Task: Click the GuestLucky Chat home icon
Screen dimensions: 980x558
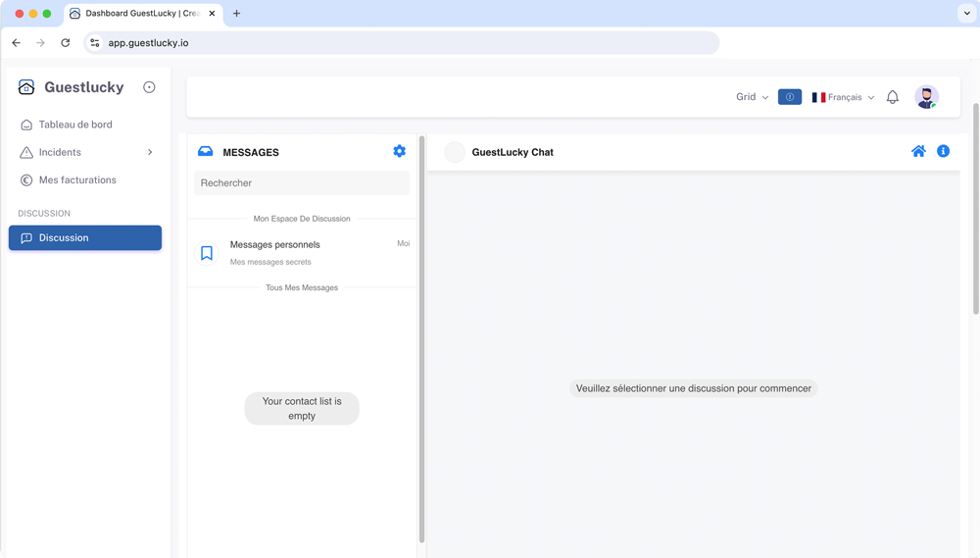Action: pyautogui.click(x=918, y=151)
